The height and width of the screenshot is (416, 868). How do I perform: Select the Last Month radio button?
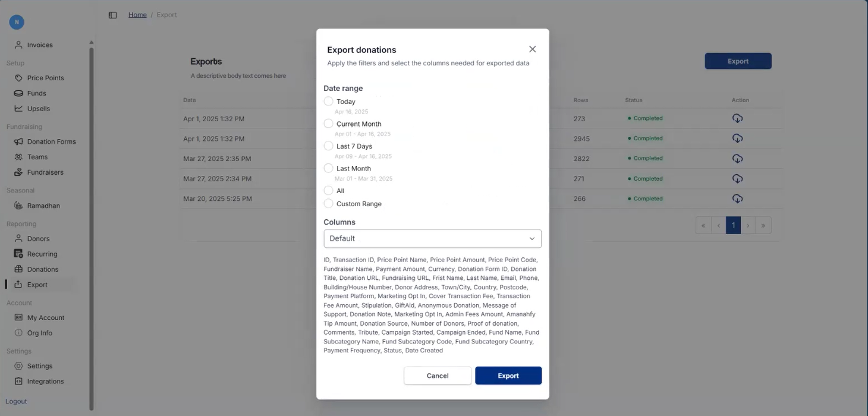[328, 168]
